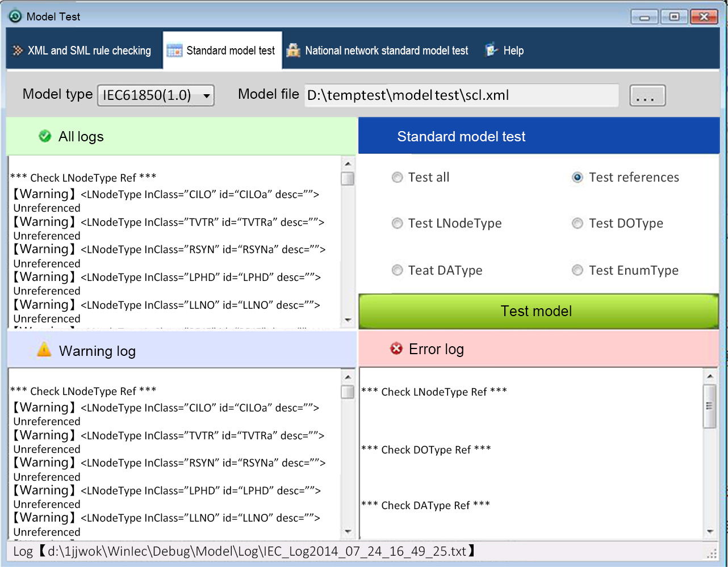Choose the Test EnumType radio button
This screenshot has height=567, width=728.
tap(578, 270)
